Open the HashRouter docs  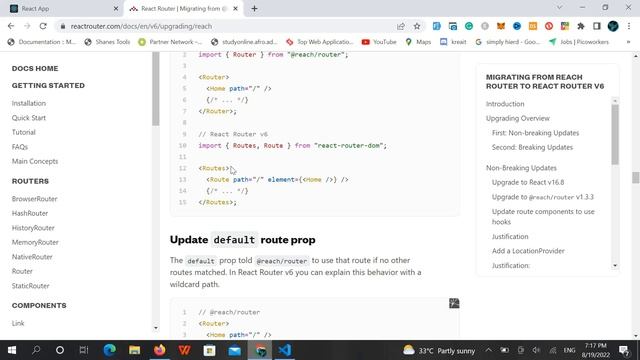[30, 213]
